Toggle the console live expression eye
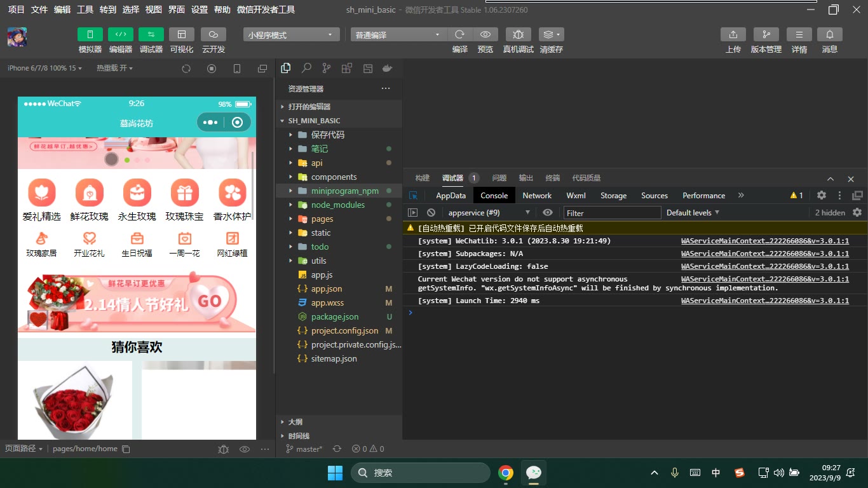 coord(548,213)
